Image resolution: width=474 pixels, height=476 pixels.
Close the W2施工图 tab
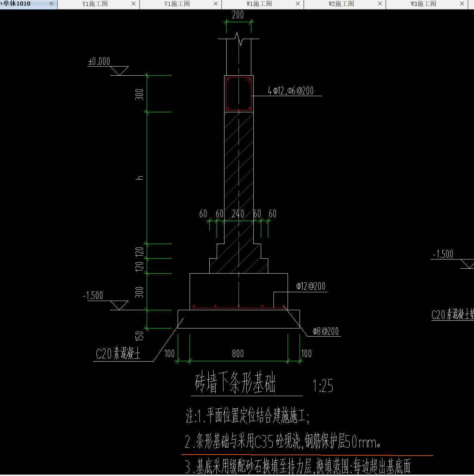coord(380,4)
